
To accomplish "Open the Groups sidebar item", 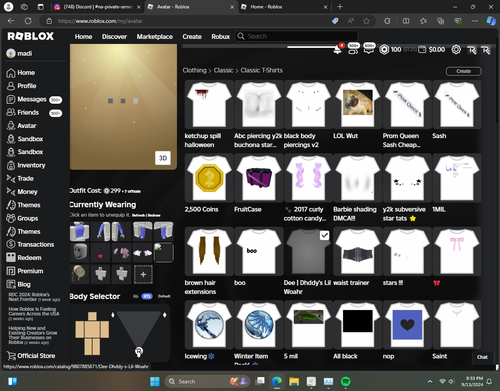I will click(22, 218).
